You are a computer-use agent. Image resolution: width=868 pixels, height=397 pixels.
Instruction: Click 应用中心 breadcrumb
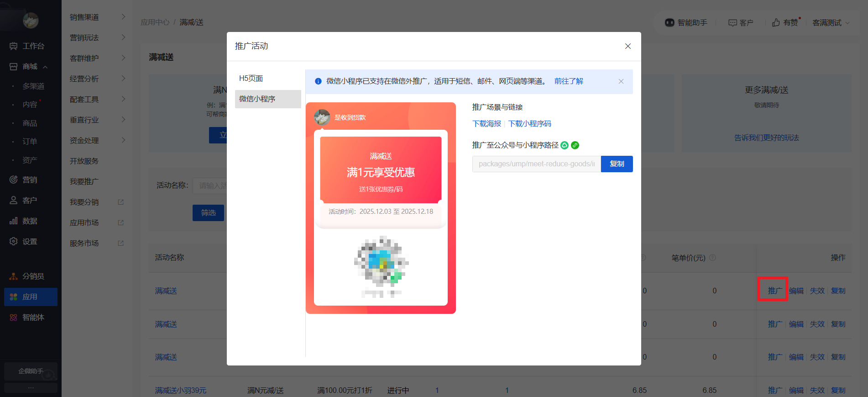(155, 22)
